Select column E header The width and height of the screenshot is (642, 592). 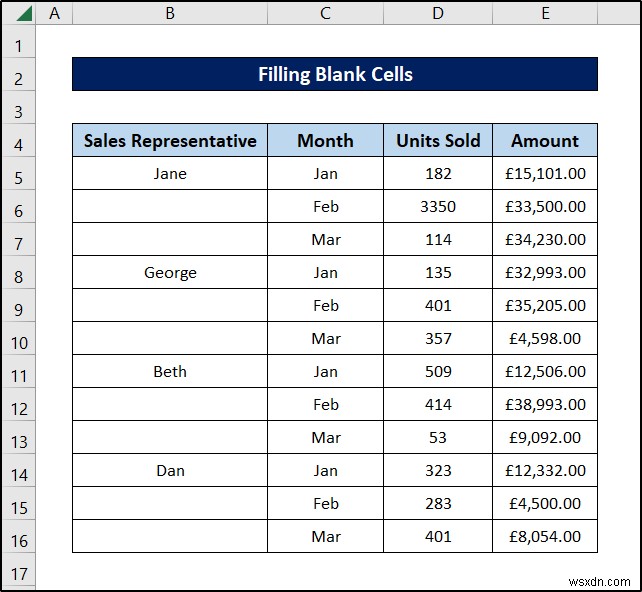click(x=545, y=14)
